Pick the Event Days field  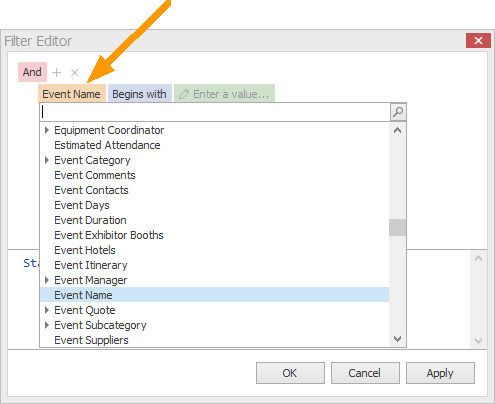[214, 205]
